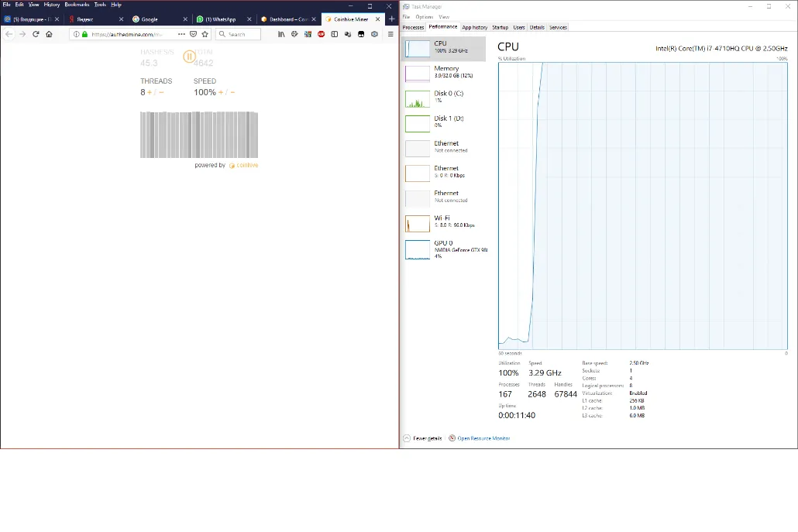Switch to Users tab in Task Manager
Screen dimensions: 798x532
(519, 27)
